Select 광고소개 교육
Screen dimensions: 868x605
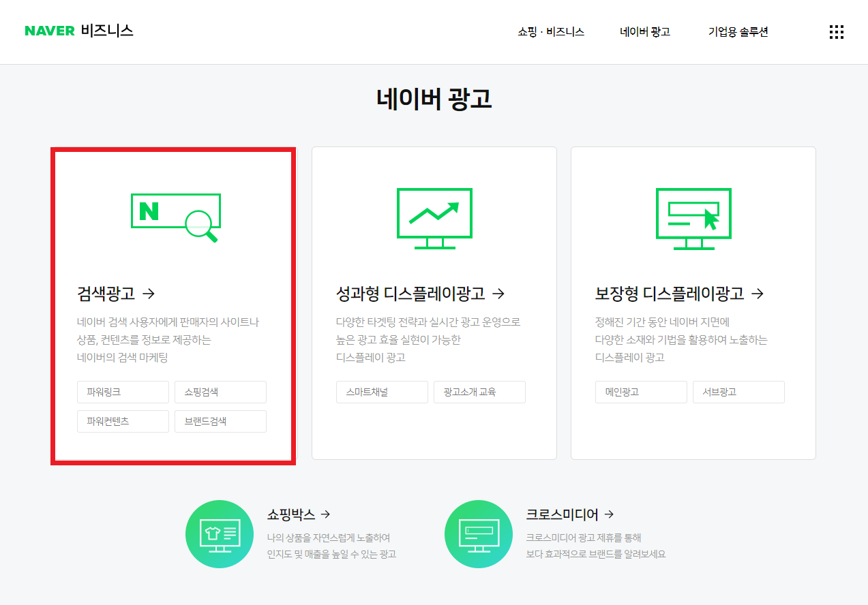pos(479,392)
